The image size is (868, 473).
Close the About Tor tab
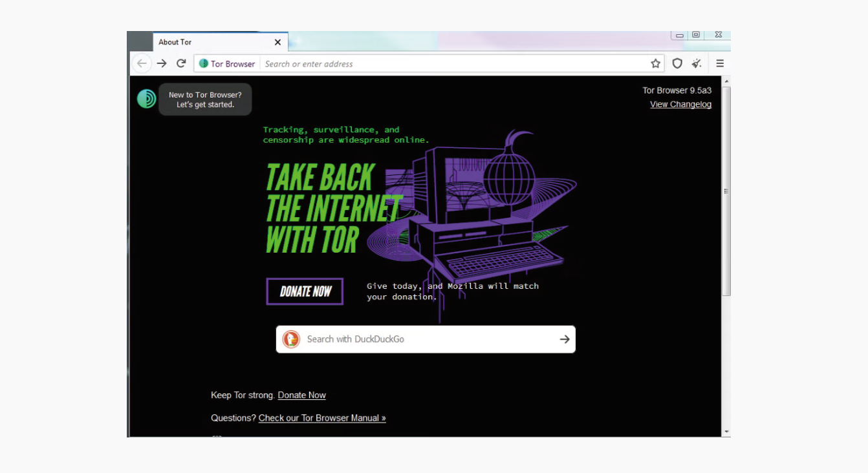[277, 42]
